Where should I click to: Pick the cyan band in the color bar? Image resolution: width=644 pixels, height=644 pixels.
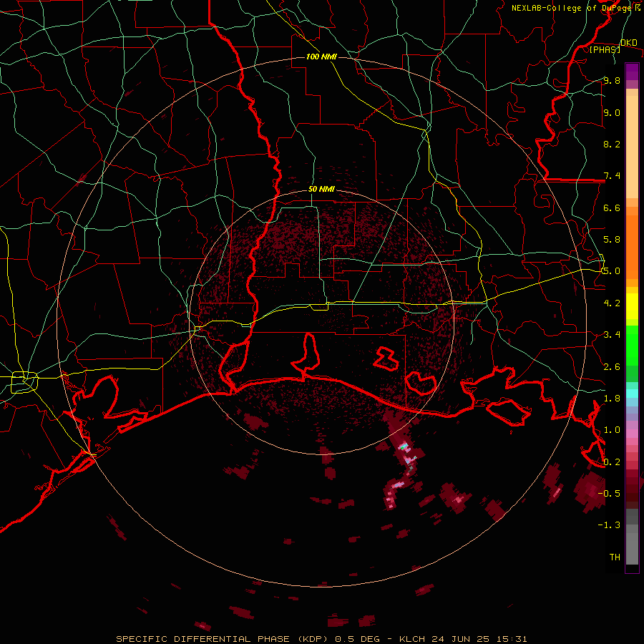coord(632,394)
